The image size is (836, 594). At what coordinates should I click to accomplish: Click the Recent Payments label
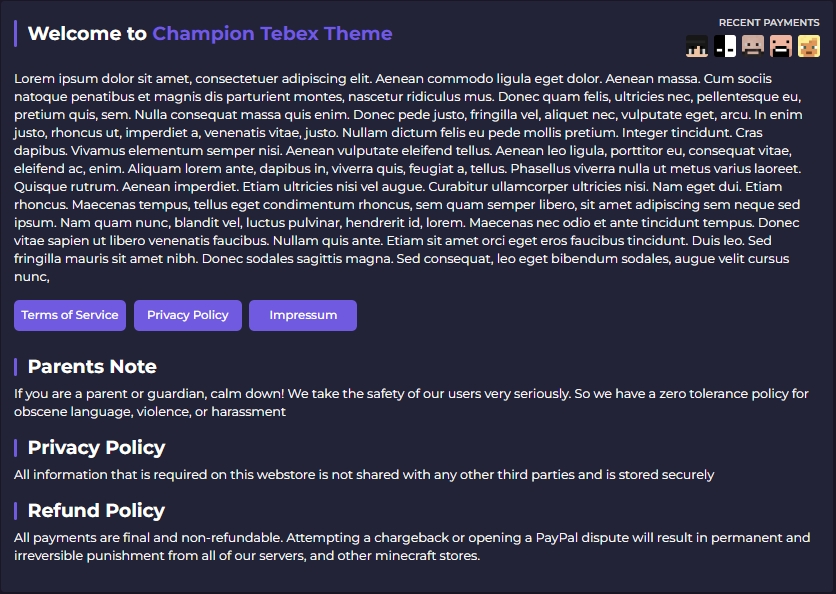tap(769, 22)
